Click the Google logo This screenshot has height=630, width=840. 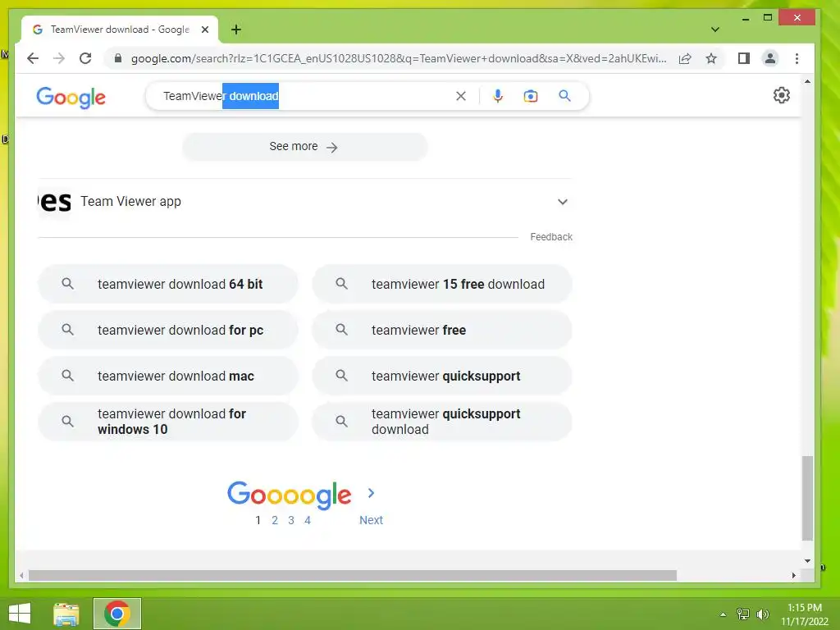(71, 97)
